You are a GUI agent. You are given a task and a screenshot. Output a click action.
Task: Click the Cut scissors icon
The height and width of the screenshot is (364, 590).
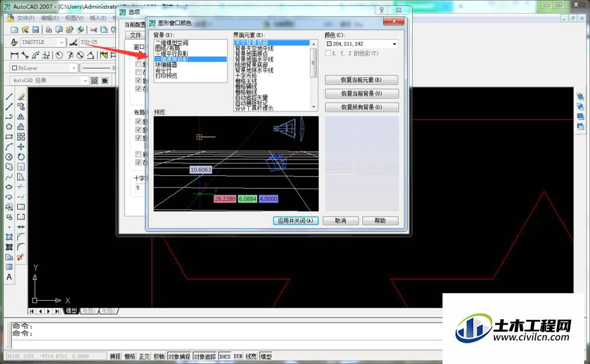pyautogui.click(x=94, y=29)
